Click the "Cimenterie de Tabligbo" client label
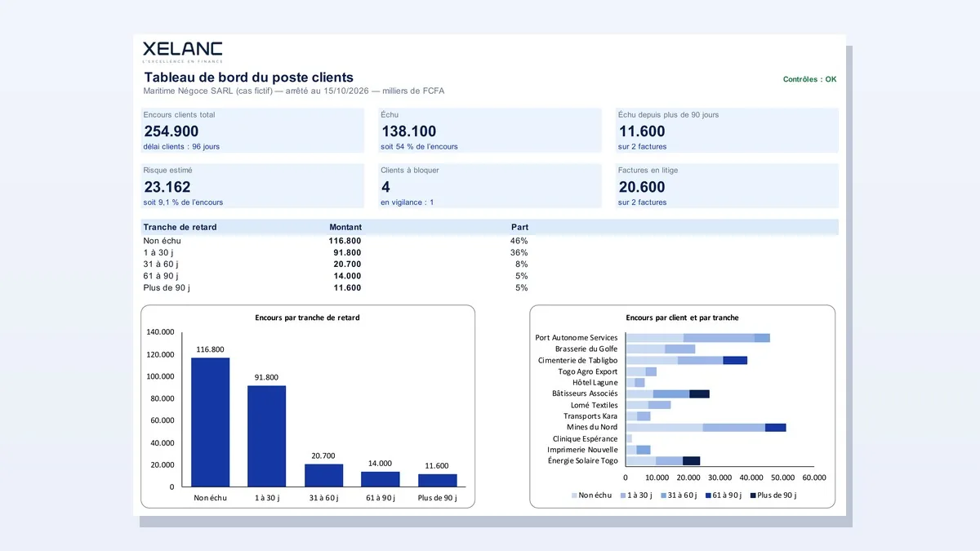This screenshot has height=551, width=980. 578,360
